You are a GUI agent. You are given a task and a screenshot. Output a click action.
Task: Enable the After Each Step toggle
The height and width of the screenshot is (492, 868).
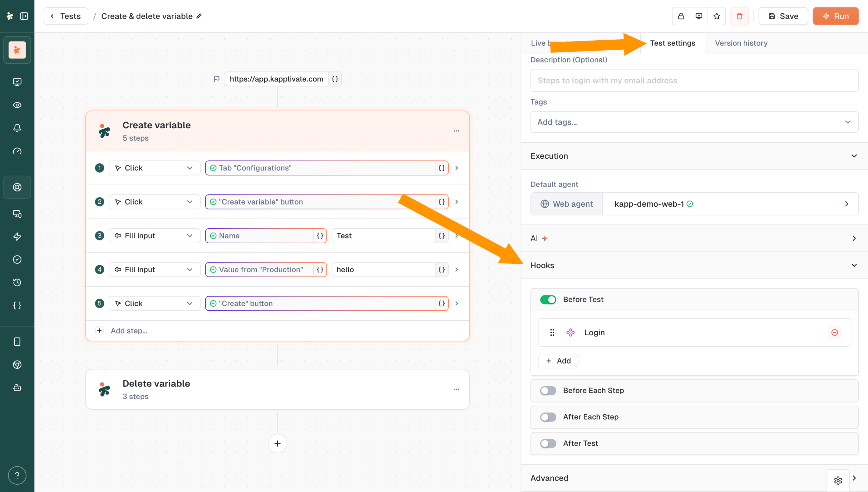pos(548,417)
